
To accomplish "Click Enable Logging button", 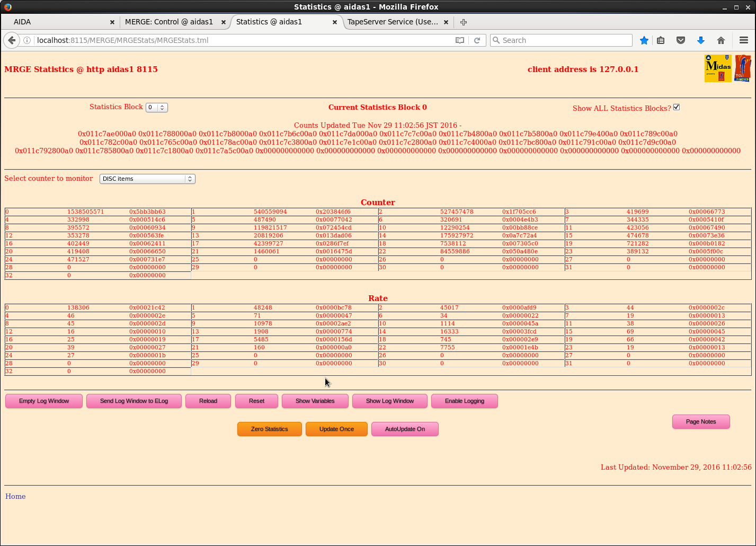I will (x=465, y=401).
